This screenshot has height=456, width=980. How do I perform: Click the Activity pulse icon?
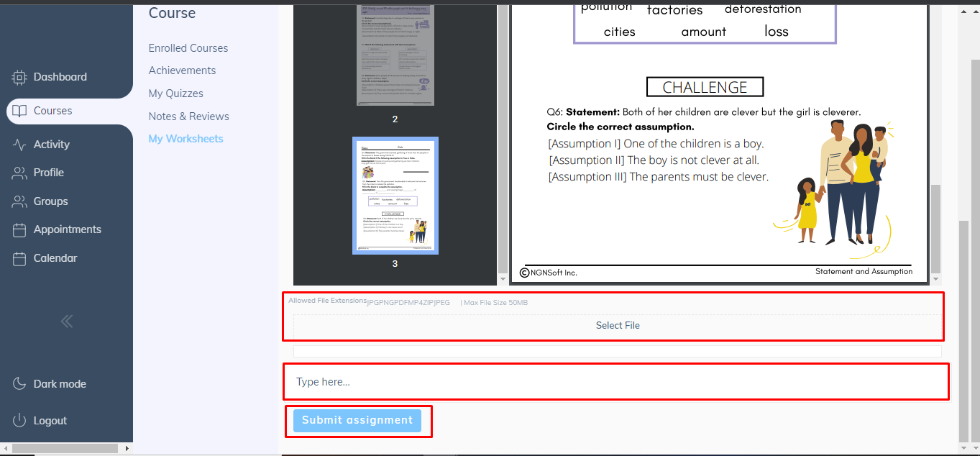tap(19, 145)
